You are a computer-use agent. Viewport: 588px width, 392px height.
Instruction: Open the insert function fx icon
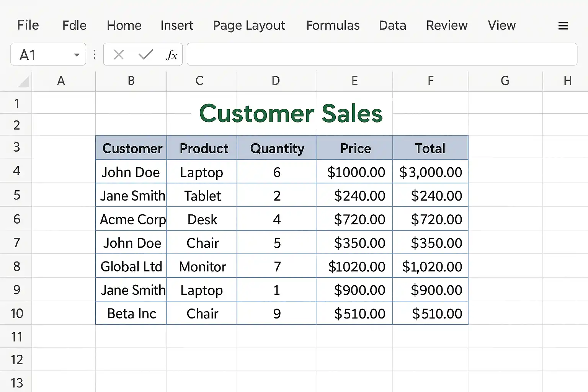[171, 55]
